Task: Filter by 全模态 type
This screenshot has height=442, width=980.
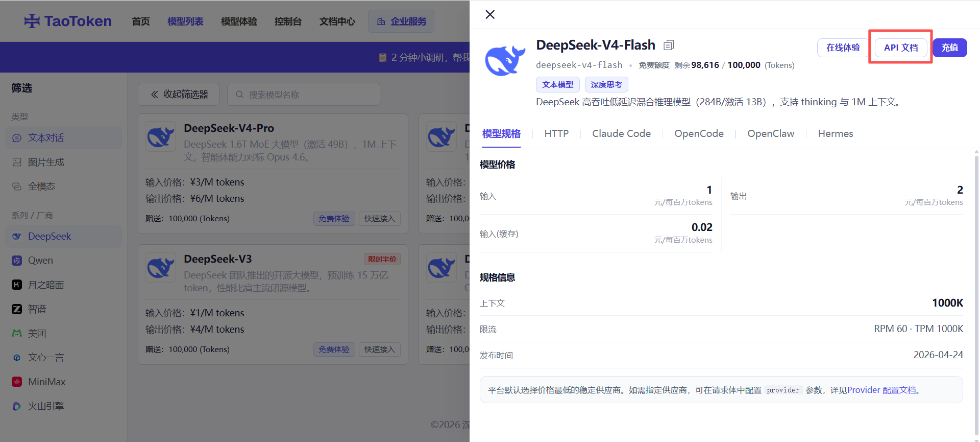Action: [64, 187]
